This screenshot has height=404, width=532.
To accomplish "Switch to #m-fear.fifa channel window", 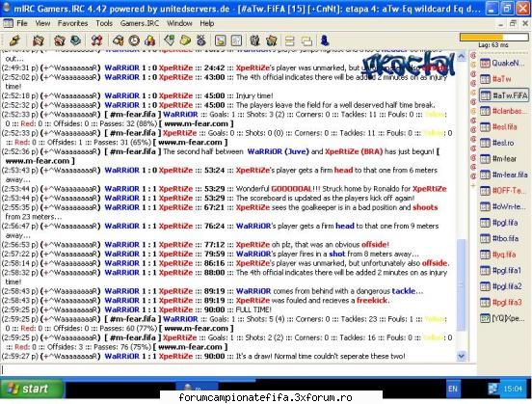I will tap(503, 175).
